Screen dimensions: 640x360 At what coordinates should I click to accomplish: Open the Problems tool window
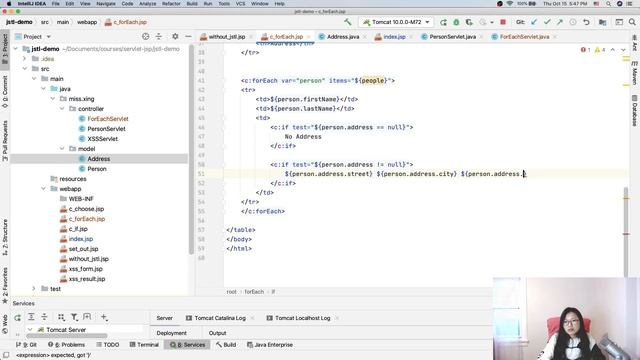(67, 345)
